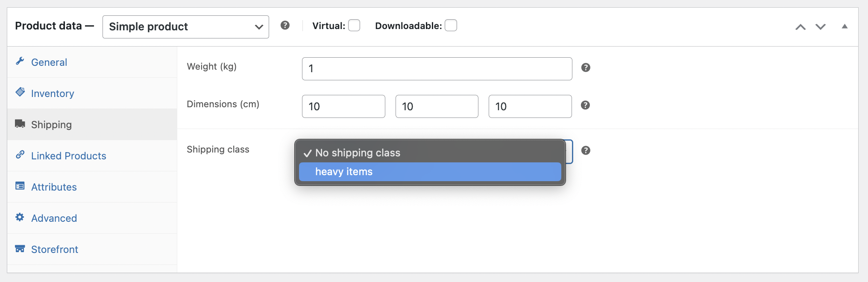Image resolution: width=868 pixels, height=282 pixels.
Task: Select the truck icon beside Shipping
Action: pos(20,124)
